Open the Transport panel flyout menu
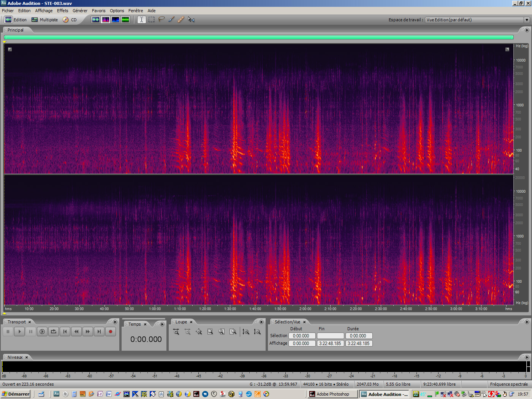The image size is (532, 399). [x=115, y=321]
